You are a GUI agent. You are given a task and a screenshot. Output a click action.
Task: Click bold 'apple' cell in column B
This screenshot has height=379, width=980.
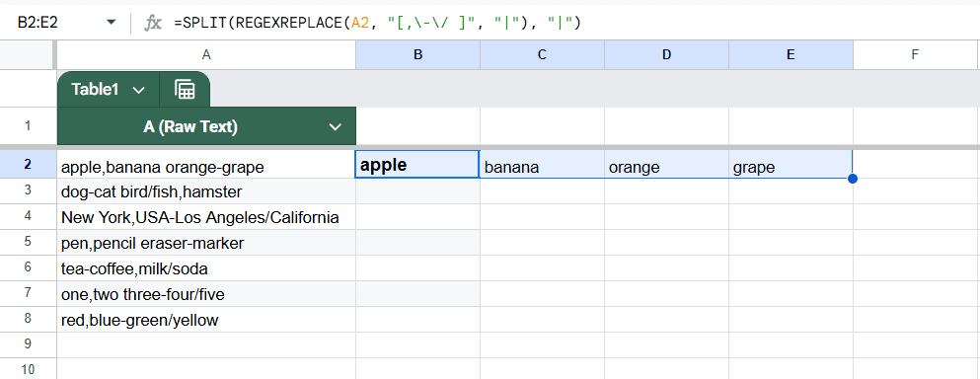417,165
